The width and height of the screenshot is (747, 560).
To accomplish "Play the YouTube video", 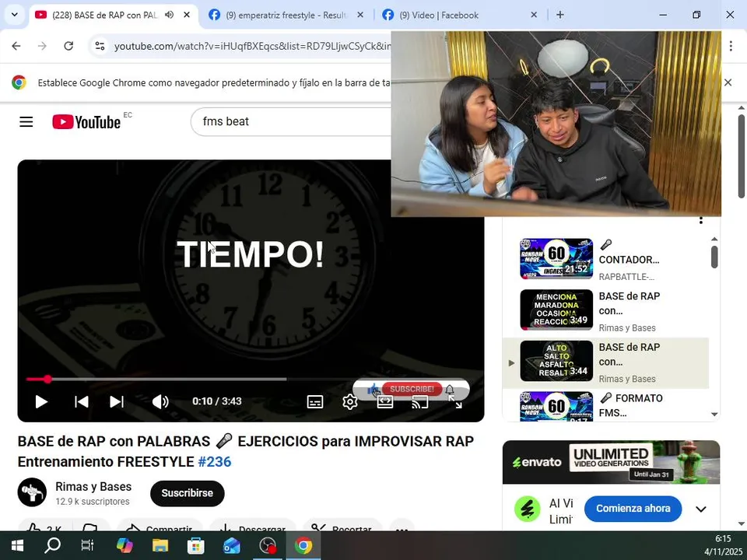I will pyautogui.click(x=41, y=402).
